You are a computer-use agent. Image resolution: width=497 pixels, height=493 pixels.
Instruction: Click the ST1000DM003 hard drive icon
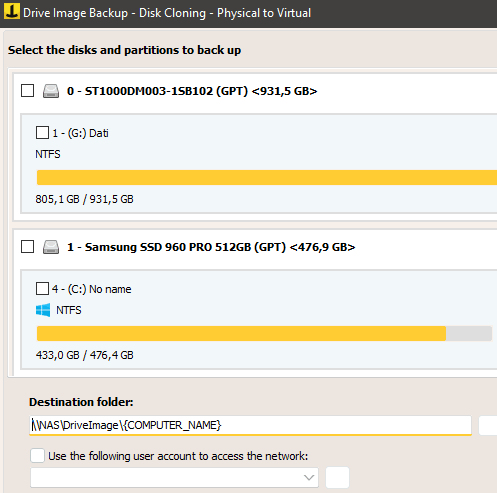pyautogui.click(x=51, y=91)
